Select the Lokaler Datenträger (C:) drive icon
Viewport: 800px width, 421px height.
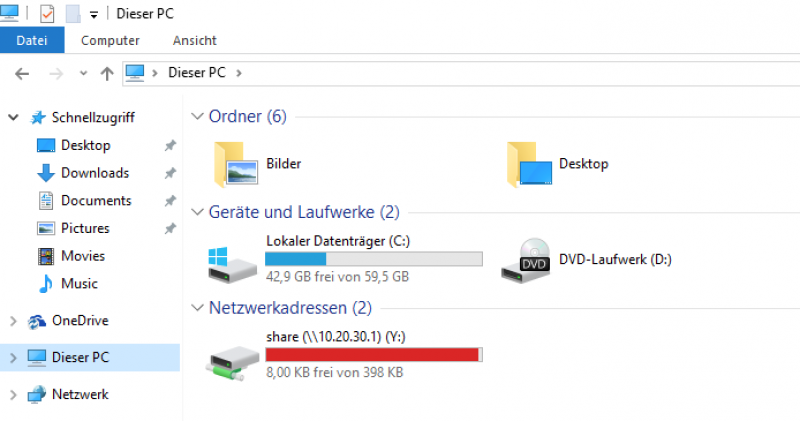tap(232, 264)
